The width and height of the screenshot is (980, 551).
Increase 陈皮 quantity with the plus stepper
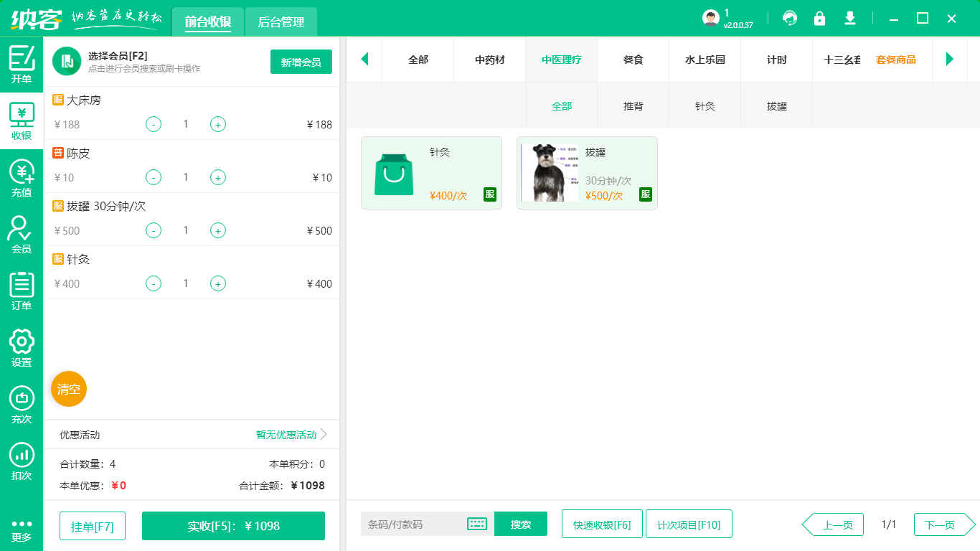click(217, 177)
